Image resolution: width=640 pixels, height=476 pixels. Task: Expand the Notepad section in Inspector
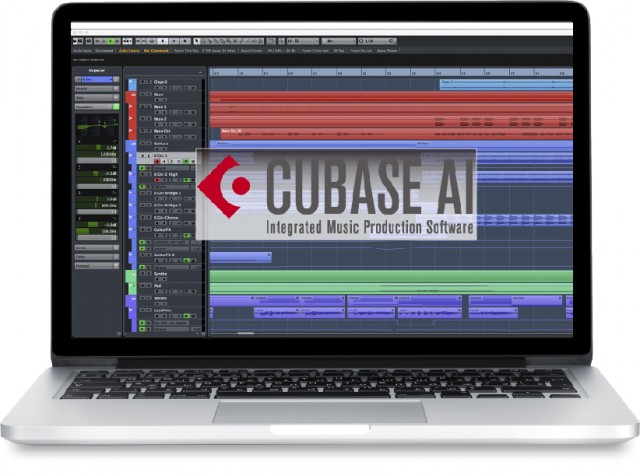pyautogui.click(x=97, y=266)
